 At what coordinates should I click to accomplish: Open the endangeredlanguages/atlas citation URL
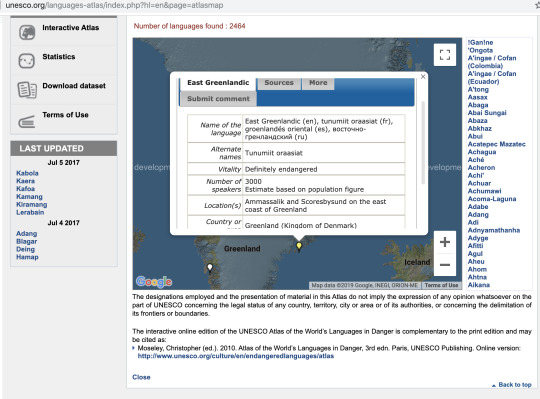point(236,356)
